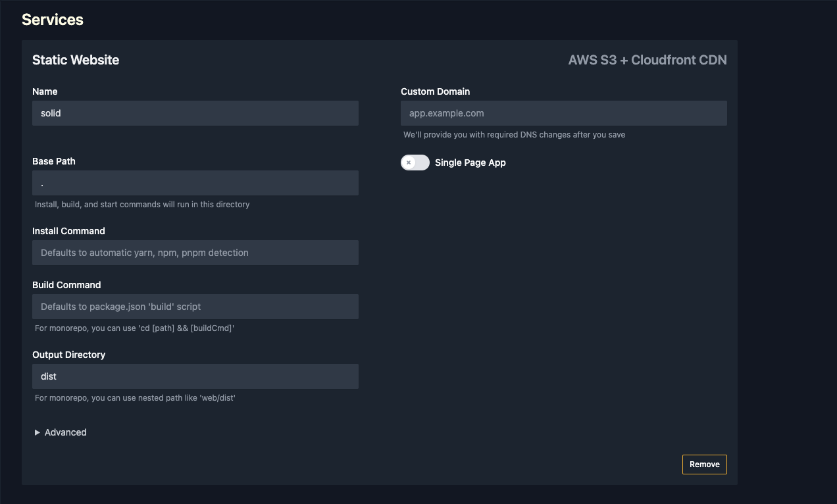Expand the Advanced section triangle
Image resolution: width=837 pixels, height=504 pixels.
(38, 432)
